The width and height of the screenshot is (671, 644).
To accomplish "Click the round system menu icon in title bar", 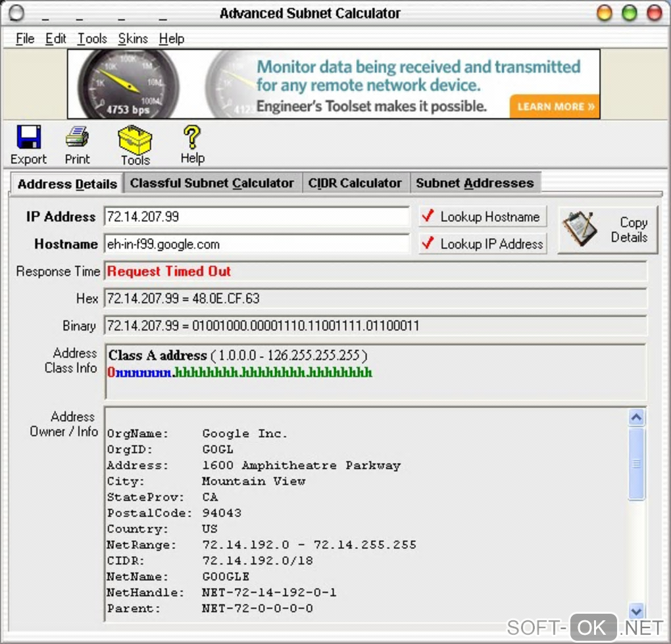I will (16, 13).
